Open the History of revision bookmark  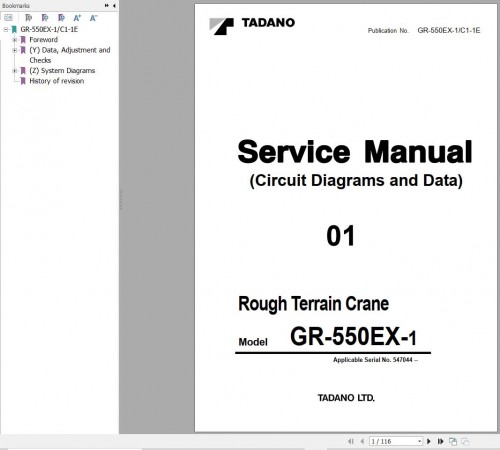pyautogui.click(x=57, y=81)
